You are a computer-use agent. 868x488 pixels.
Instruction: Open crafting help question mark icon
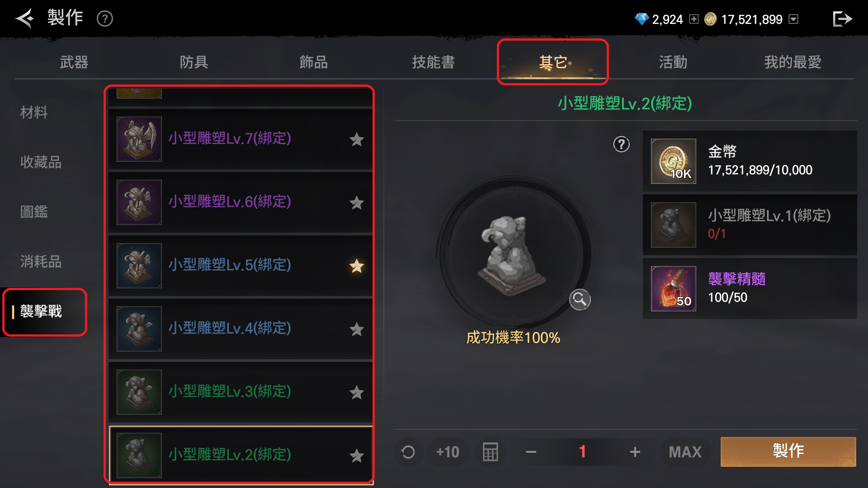[x=105, y=19]
